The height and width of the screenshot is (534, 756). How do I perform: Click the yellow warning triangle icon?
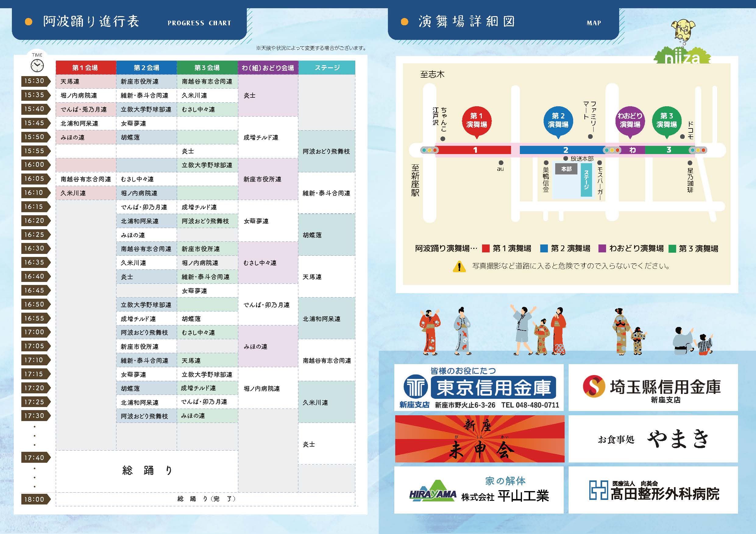[459, 266]
